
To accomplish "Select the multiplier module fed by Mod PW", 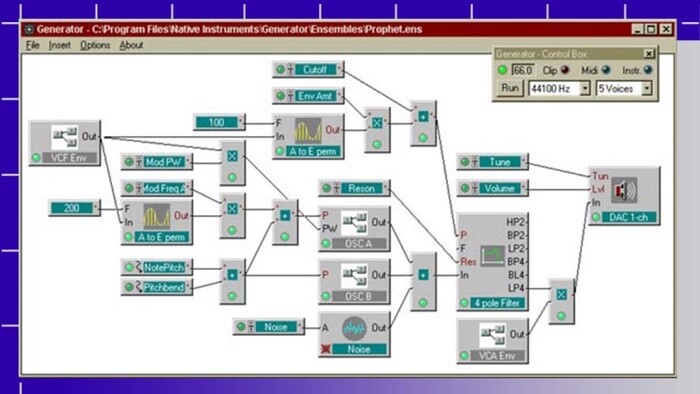I will point(232,163).
